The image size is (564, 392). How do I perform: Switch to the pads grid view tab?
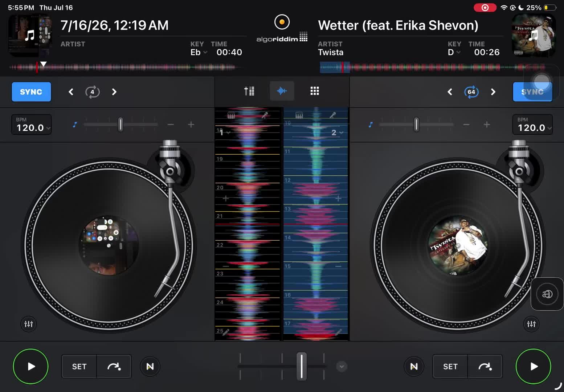pos(315,91)
